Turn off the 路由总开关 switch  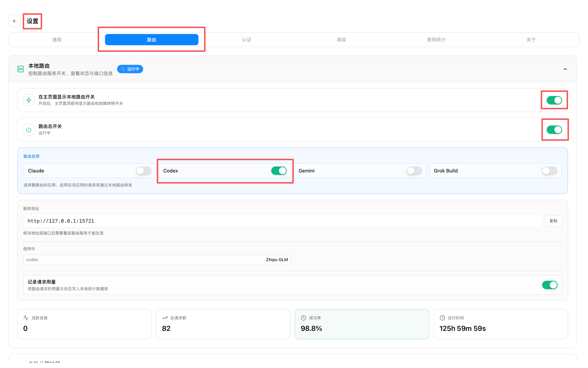(554, 130)
